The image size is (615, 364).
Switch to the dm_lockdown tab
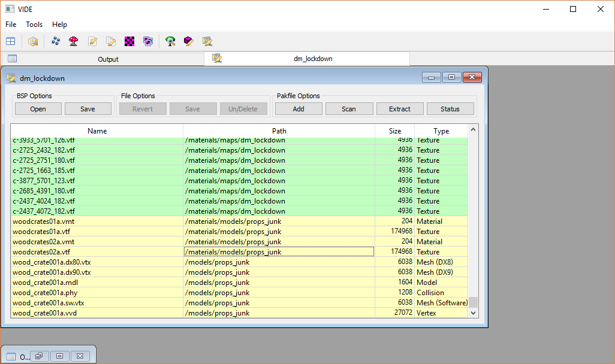point(307,59)
